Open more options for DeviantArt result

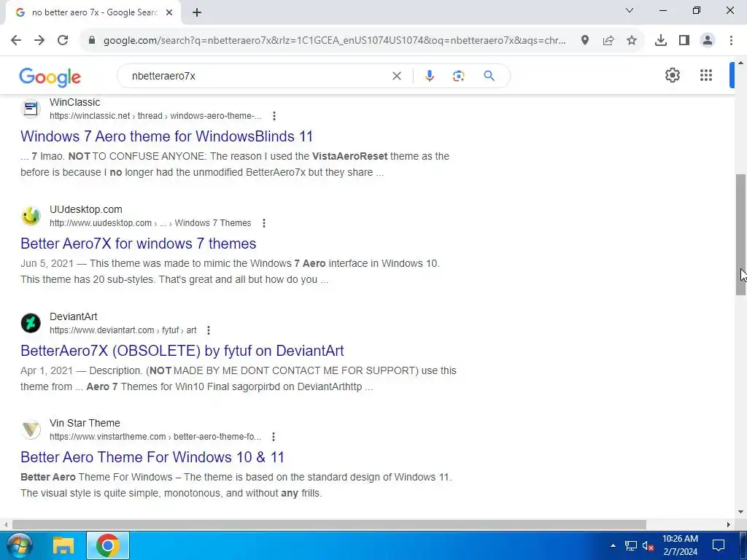[208, 330]
